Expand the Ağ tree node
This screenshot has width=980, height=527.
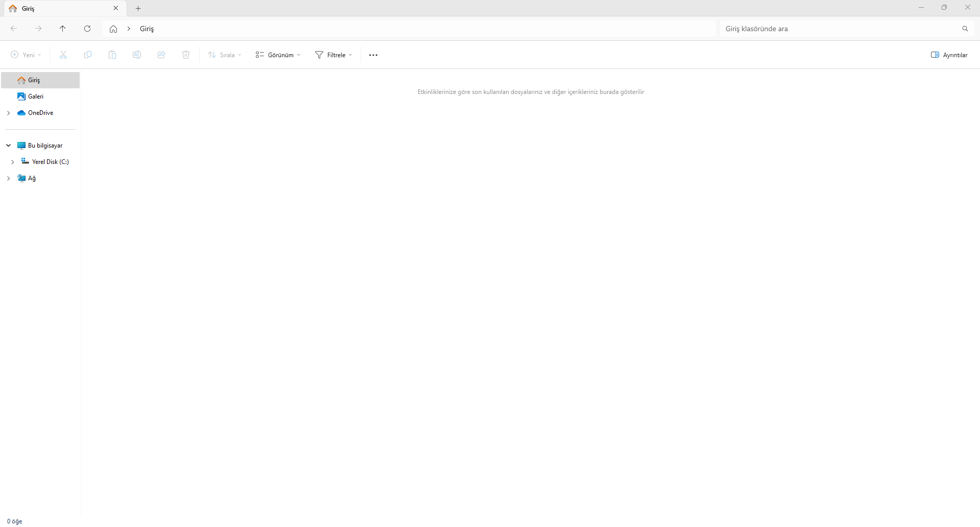[x=9, y=178]
